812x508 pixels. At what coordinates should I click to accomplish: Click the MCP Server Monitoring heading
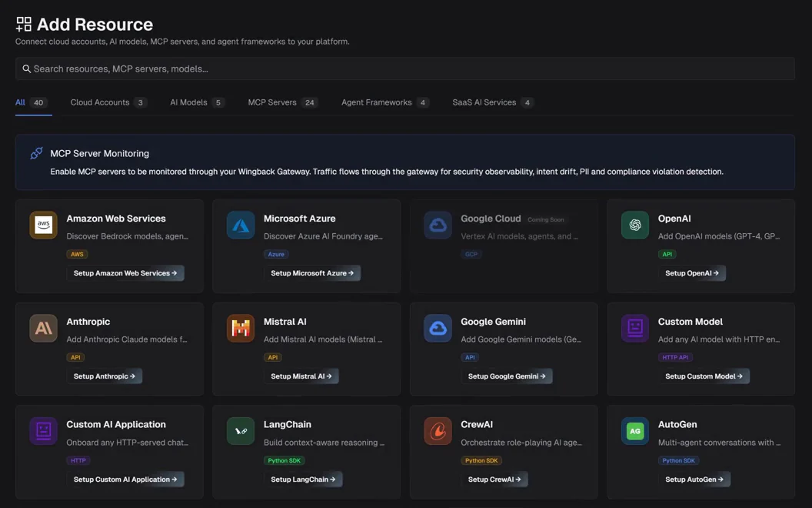coord(99,153)
